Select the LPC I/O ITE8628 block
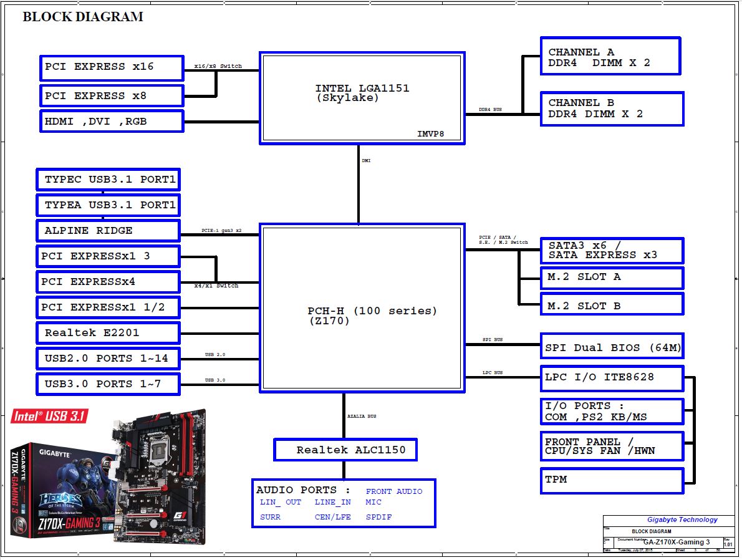Screen dimensions: 742x560 point(611,377)
